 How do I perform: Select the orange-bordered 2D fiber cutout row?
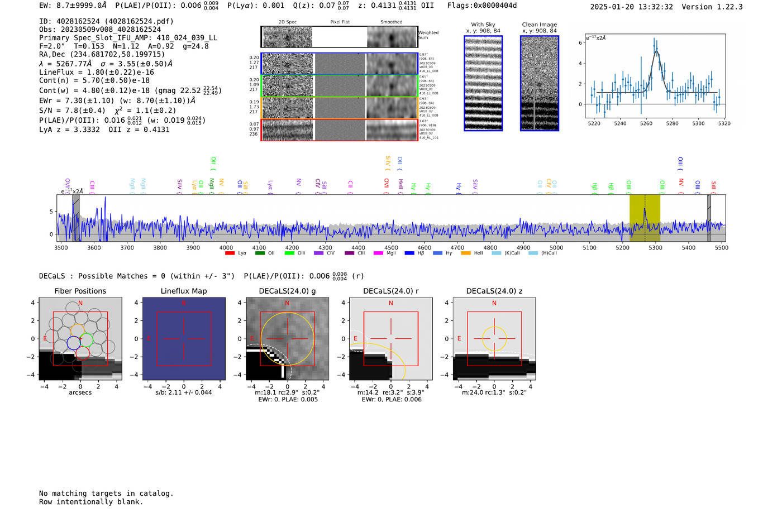coord(339,108)
